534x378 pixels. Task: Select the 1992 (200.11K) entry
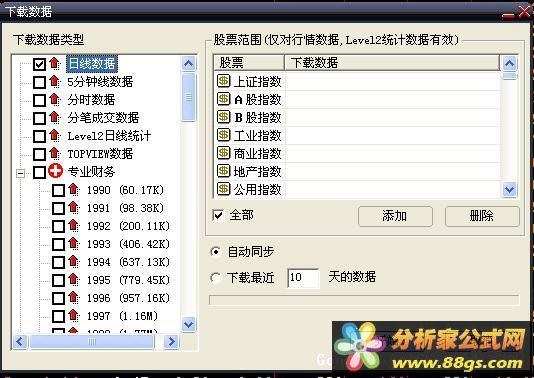(x=128, y=226)
